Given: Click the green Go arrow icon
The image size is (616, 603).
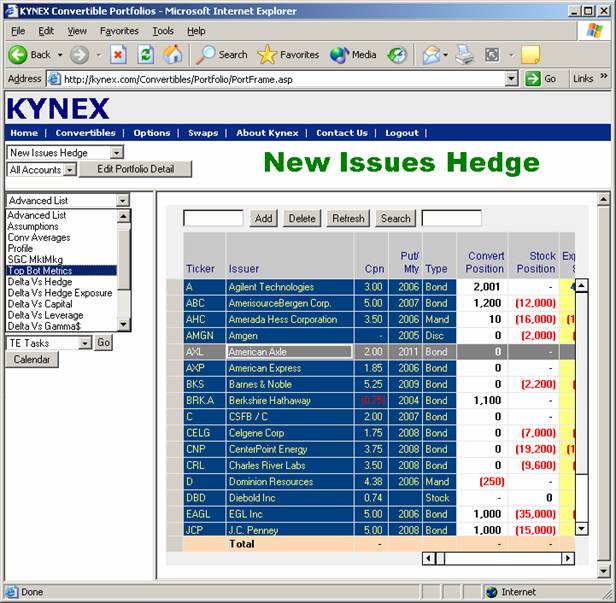Looking at the screenshot, I should pos(533,79).
